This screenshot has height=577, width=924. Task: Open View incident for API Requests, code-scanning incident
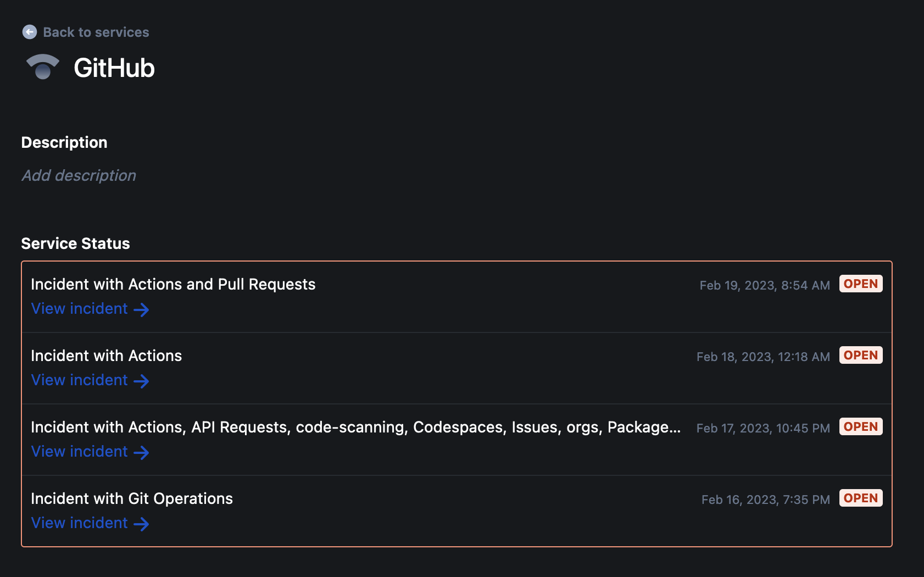(79, 452)
